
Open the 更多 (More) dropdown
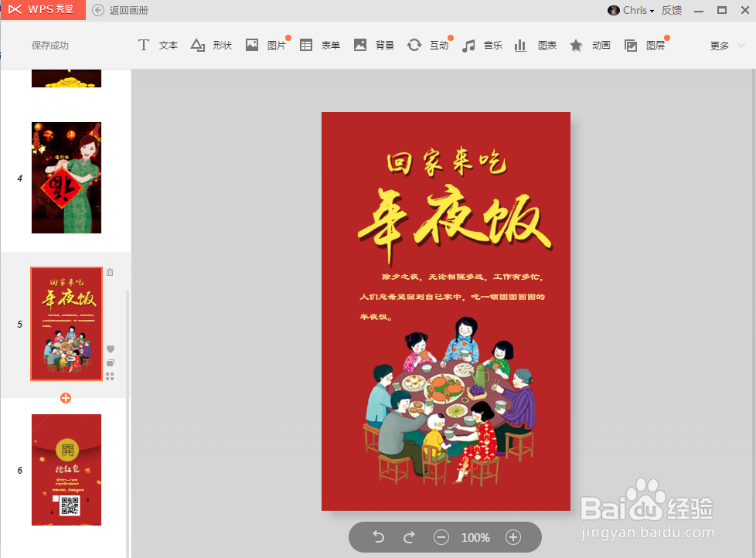coord(723,45)
